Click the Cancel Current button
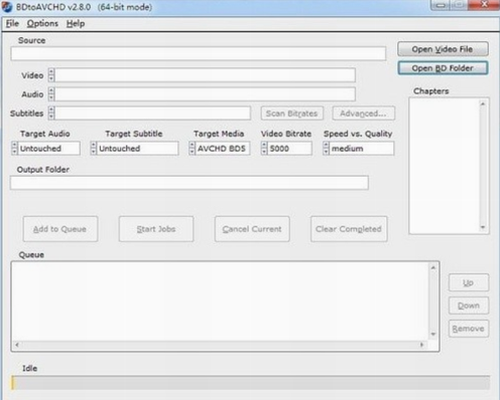Viewport: 500px width, 400px height. [252, 229]
